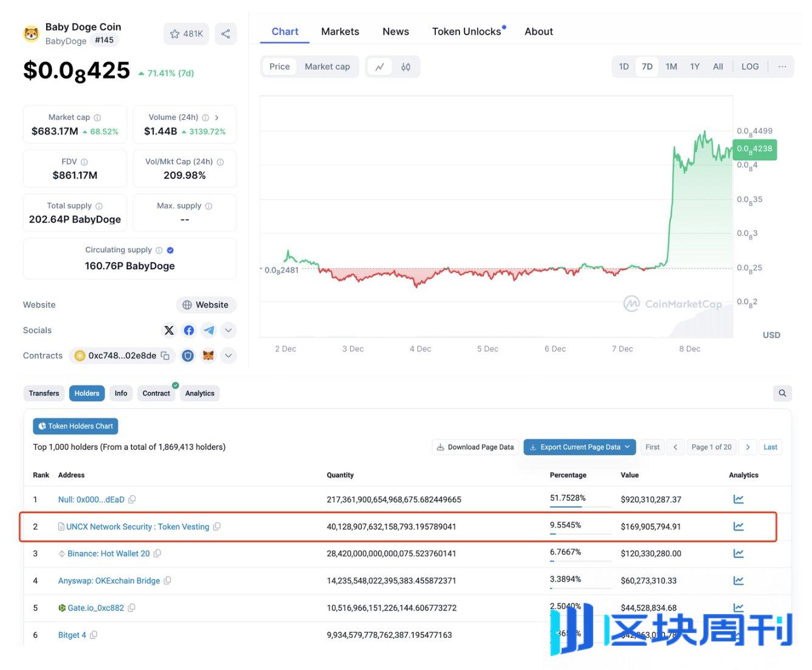
Task: Click the Market cap info icon
Action: [97, 118]
